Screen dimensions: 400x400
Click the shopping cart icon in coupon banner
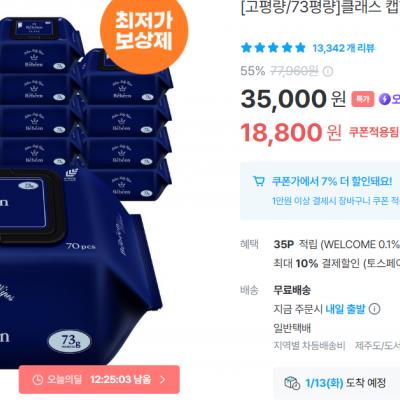click(x=259, y=182)
